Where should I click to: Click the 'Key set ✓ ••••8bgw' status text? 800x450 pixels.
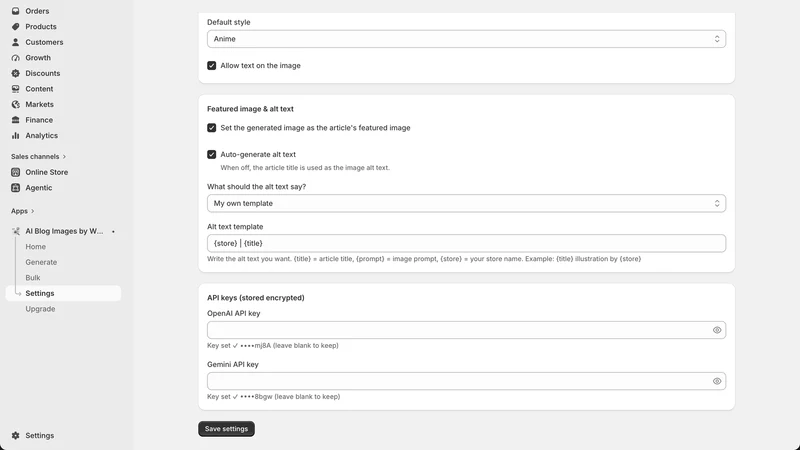click(273, 396)
